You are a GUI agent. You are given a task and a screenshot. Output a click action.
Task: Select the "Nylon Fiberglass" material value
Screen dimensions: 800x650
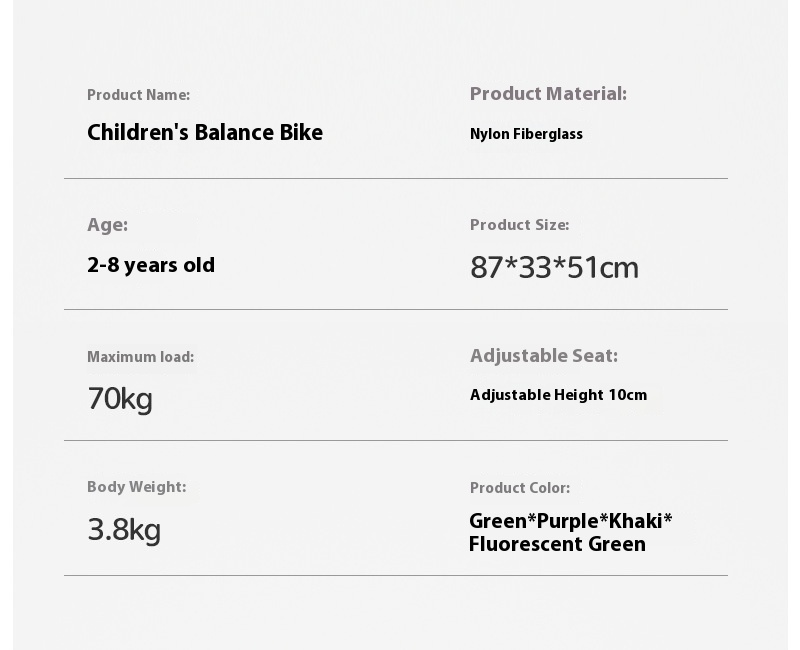(526, 134)
